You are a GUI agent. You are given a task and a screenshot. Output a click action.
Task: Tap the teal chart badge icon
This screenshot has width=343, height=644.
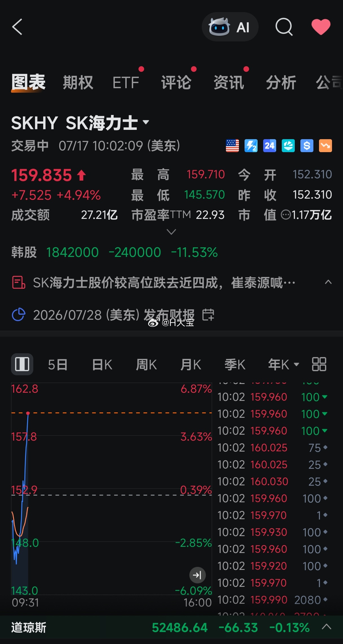pos(288,146)
